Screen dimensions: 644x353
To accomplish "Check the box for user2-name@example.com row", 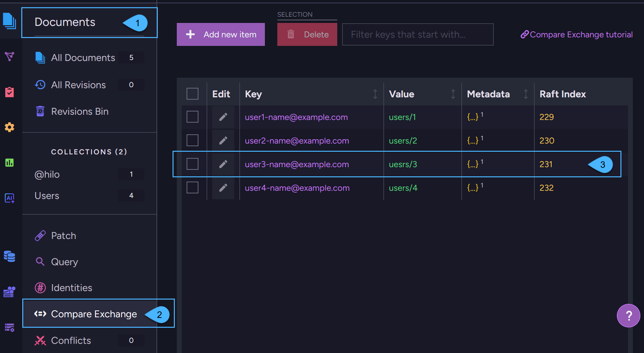I will coord(193,140).
